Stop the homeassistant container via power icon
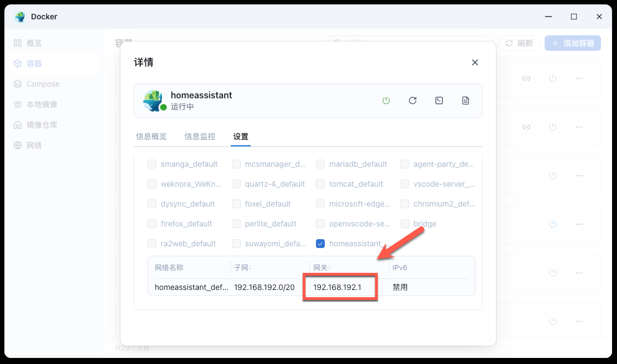Viewport: 617px width, 364px height. pyautogui.click(x=386, y=101)
